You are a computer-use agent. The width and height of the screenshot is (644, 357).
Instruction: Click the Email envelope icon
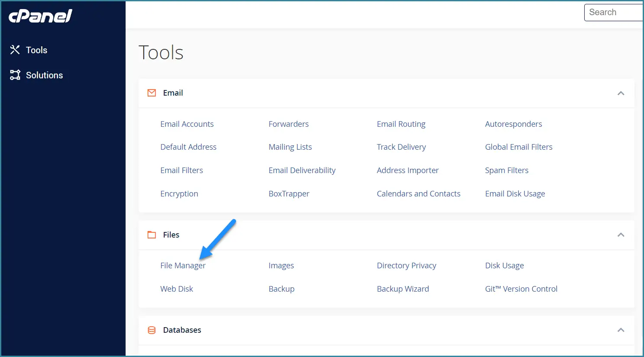coord(152,93)
